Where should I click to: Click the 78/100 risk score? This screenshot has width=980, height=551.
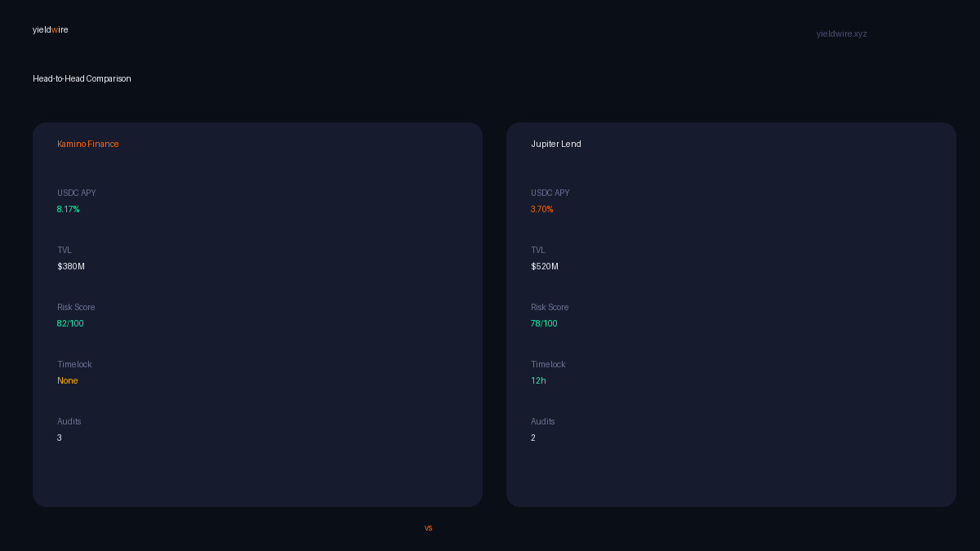pos(544,323)
